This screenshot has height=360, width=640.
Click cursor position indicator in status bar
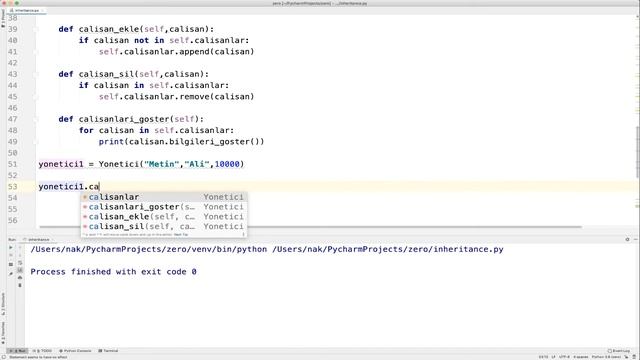click(543, 357)
